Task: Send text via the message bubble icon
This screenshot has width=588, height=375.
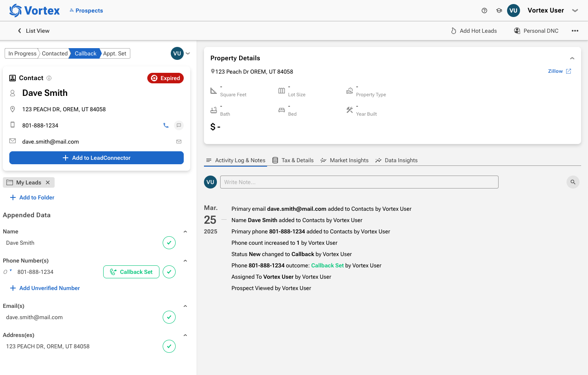Action: point(179,125)
